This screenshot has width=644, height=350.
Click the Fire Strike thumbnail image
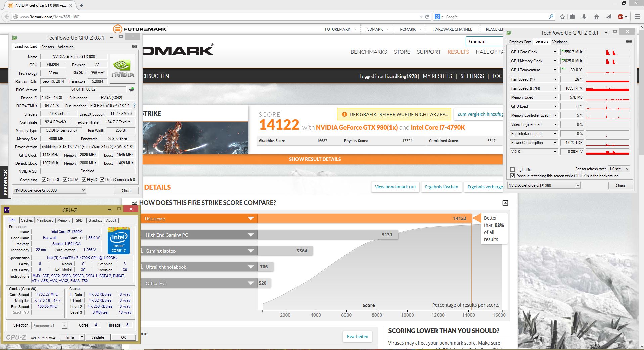pyautogui.click(x=195, y=138)
